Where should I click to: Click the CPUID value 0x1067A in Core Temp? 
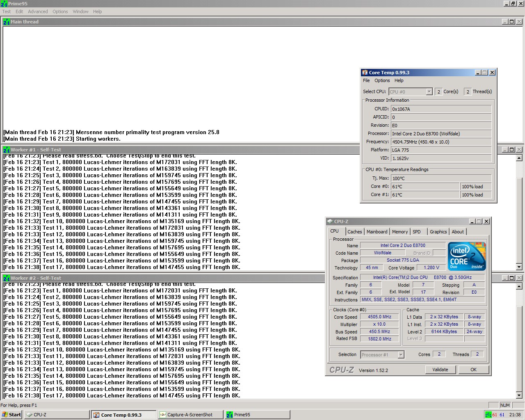(441, 109)
